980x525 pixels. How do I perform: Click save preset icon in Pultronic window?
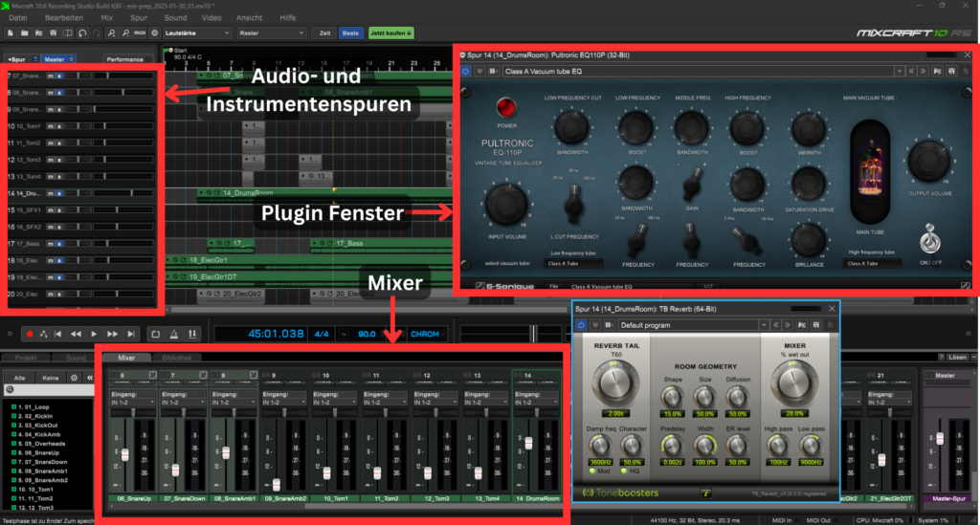[952, 71]
